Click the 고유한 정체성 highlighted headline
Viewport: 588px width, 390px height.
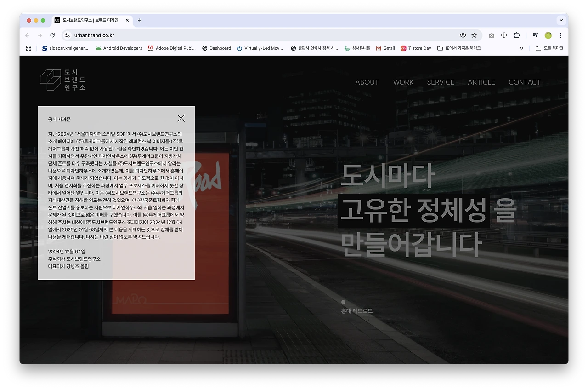pos(413,211)
